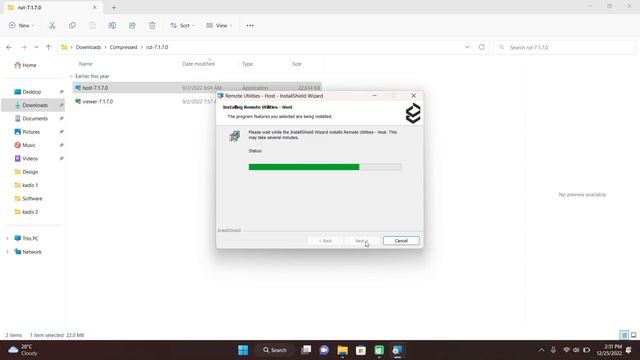Expand the address bar history dropdown
640x360 pixels.
pyautogui.click(x=467, y=47)
